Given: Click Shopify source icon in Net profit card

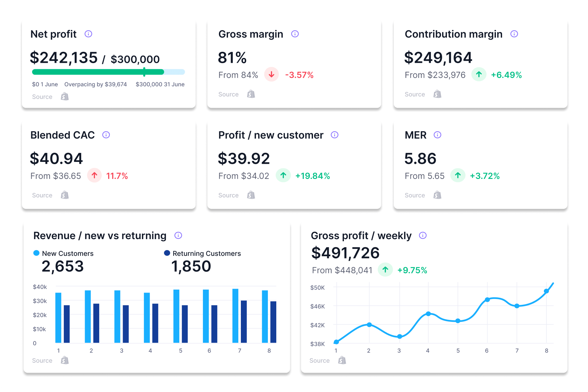Looking at the screenshot, I should click(x=65, y=97).
